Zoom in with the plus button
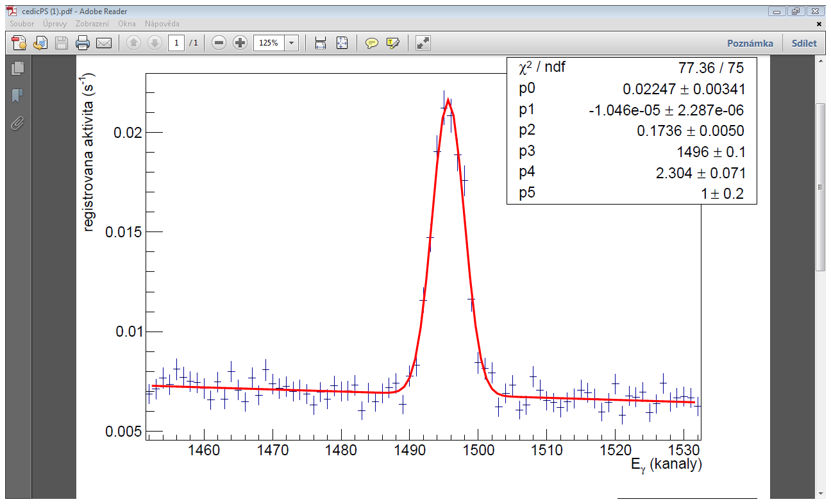This screenshot has width=831, height=504. (240, 43)
